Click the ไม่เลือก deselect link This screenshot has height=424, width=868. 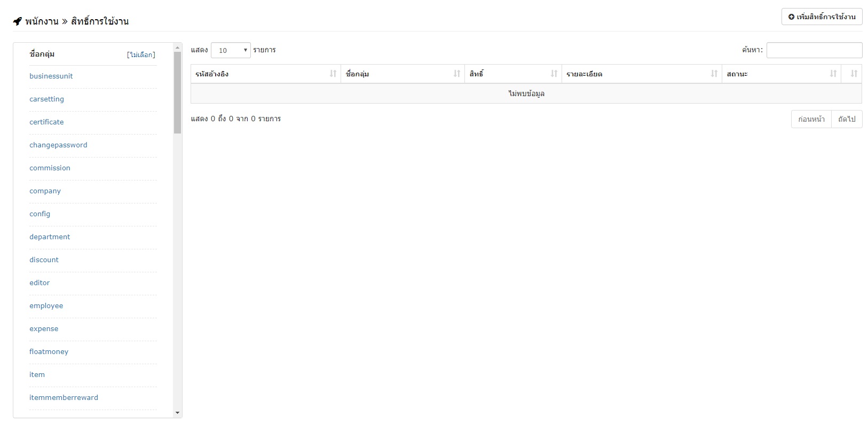click(141, 54)
